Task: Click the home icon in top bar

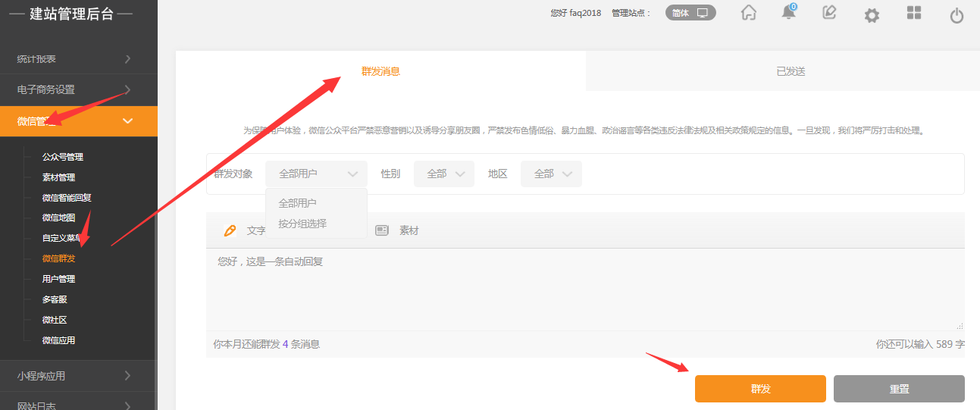Action: click(749, 13)
